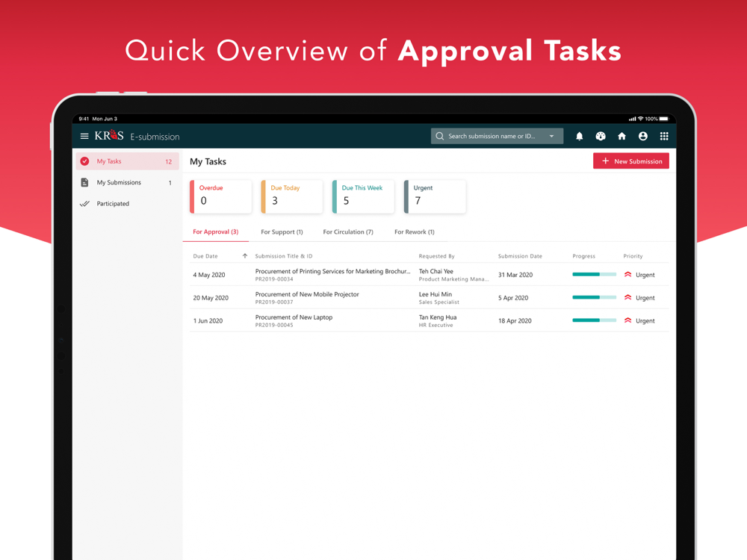Screen dimensions: 747x560
Task: Click ID PR2019-00045
Action: click(274, 325)
